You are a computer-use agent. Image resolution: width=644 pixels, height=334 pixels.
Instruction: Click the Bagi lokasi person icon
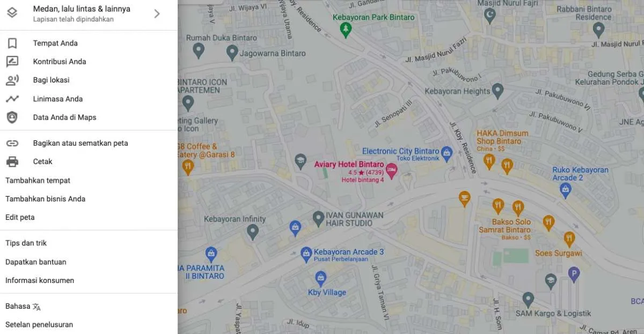(12, 80)
